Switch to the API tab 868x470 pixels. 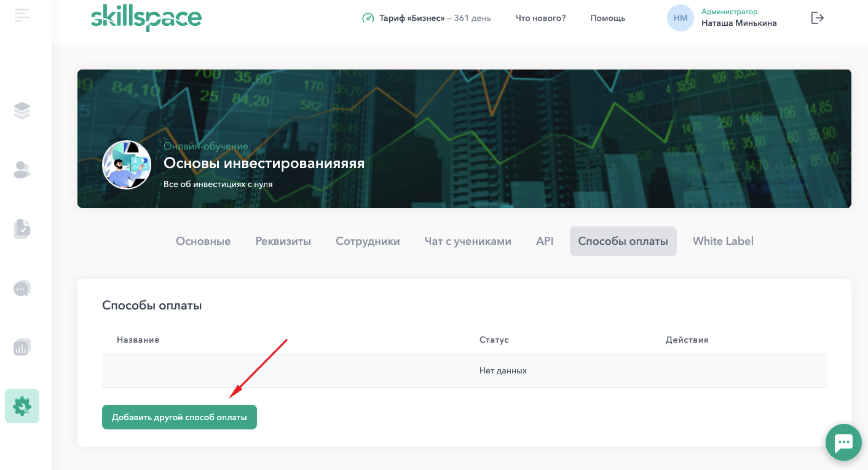(545, 241)
